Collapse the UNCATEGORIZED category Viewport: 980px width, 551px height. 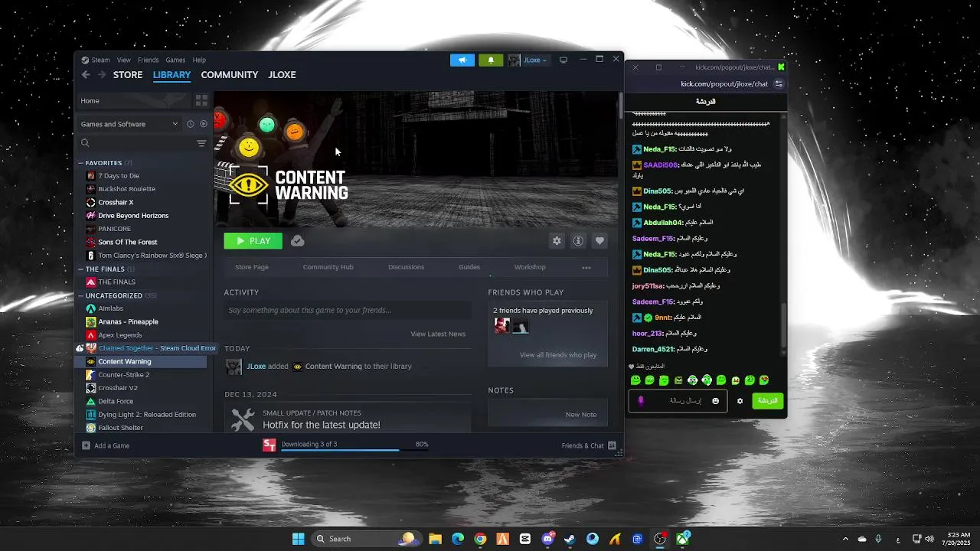(x=80, y=295)
